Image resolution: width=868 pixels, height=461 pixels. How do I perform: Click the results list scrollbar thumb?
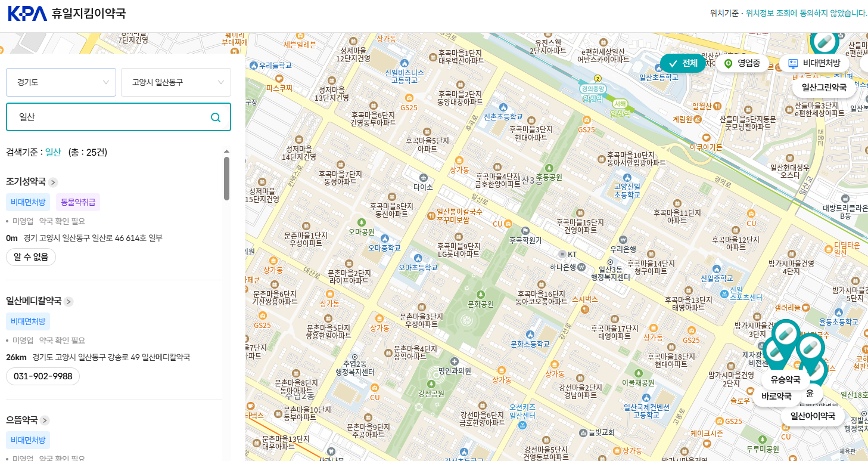pyautogui.click(x=226, y=179)
